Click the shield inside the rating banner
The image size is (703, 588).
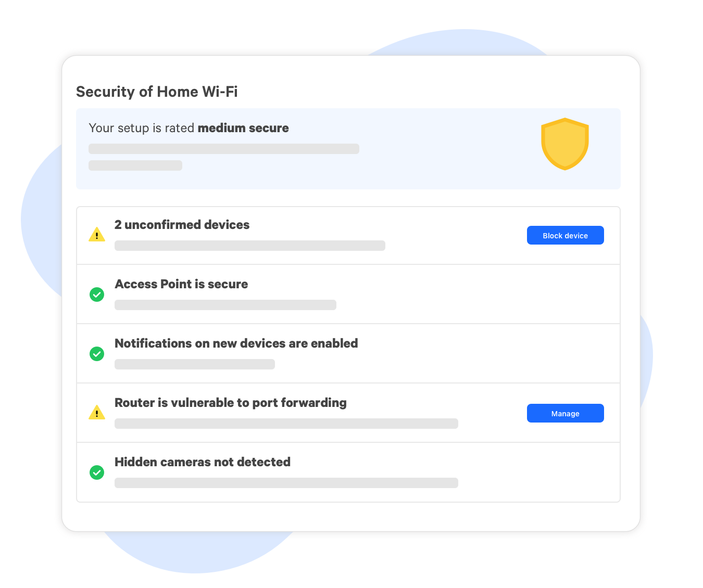565,144
